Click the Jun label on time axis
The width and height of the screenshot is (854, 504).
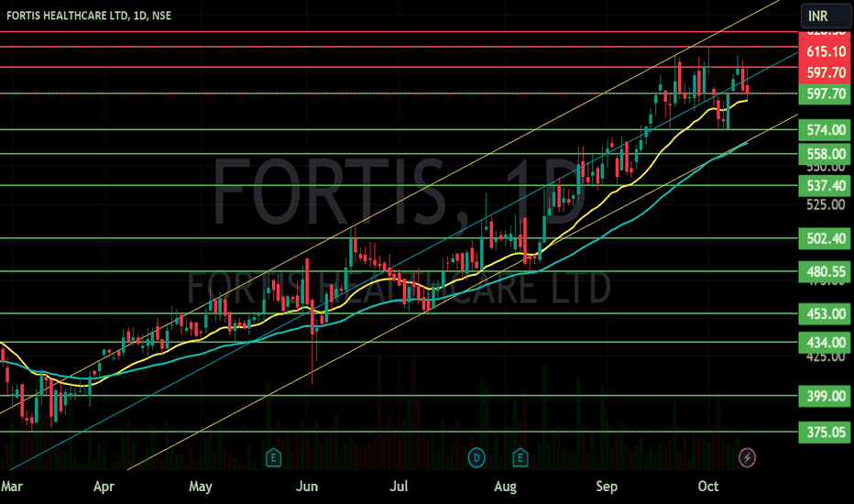[x=307, y=486]
